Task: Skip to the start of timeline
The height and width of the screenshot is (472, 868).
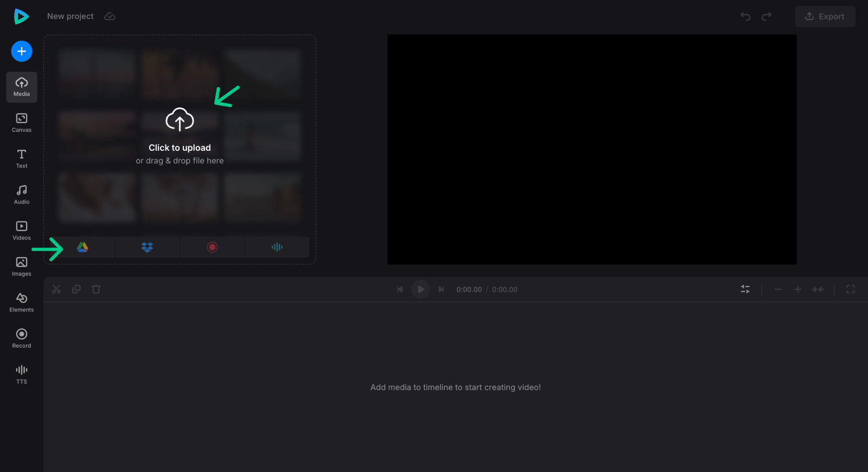Action: [x=400, y=289]
